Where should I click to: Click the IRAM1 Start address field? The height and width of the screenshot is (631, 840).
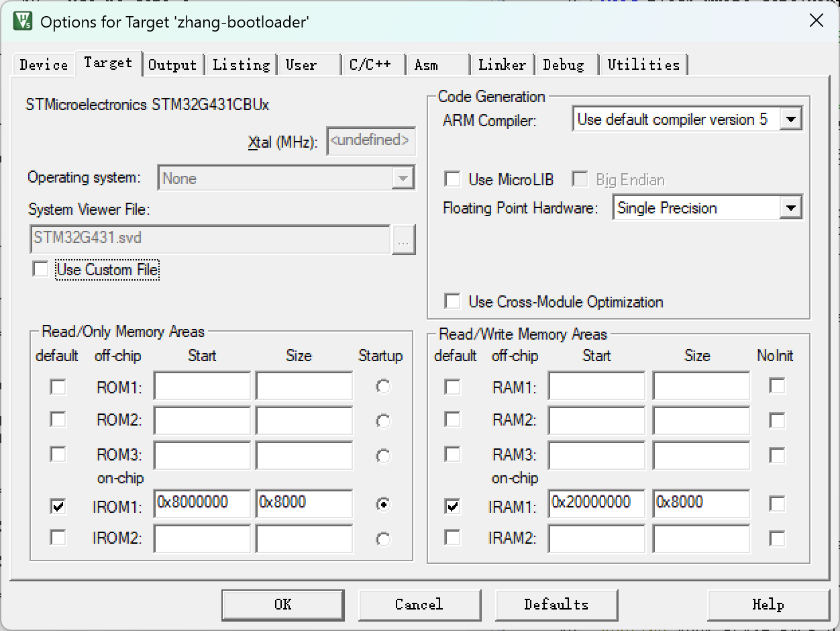point(596,503)
